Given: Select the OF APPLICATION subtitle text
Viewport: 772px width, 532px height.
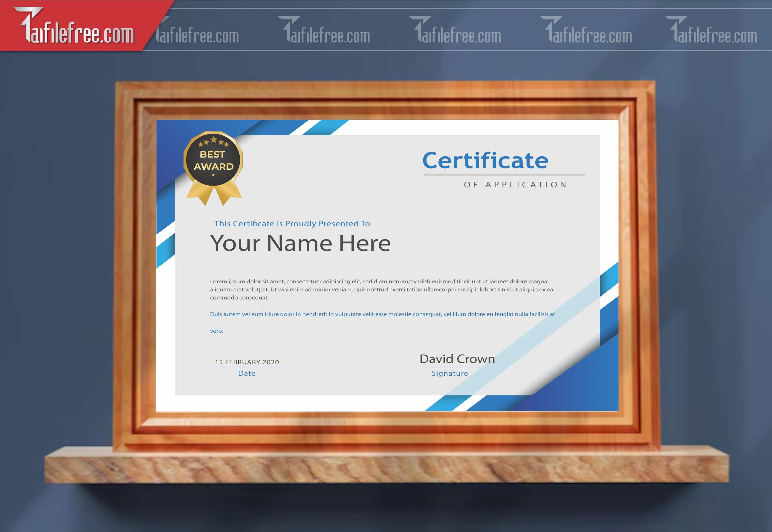Looking at the screenshot, I should 515,185.
